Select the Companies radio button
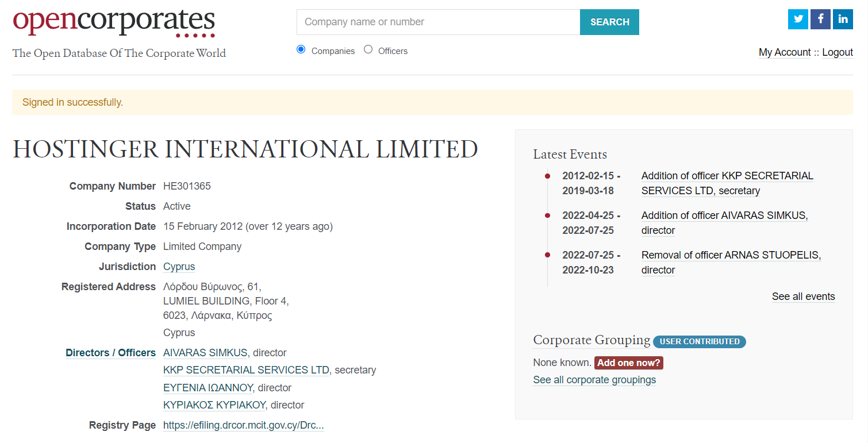Image resolution: width=868 pixels, height=443 pixels. pyautogui.click(x=301, y=49)
